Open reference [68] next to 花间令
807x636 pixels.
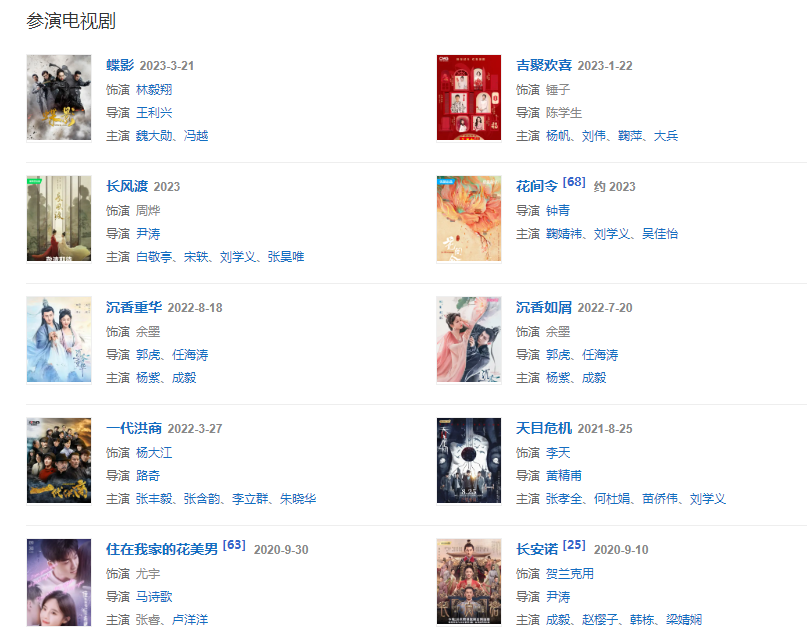coord(574,182)
